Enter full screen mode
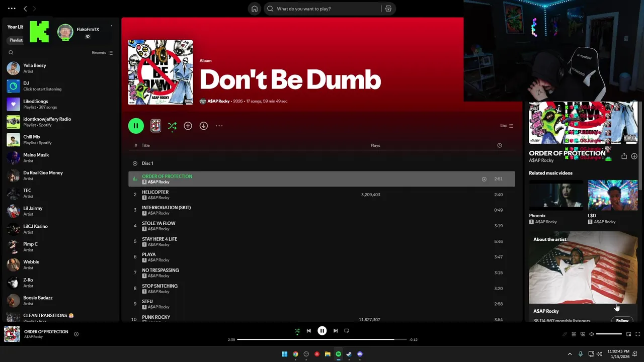The height and width of the screenshot is (362, 644). tap(637, 334)
